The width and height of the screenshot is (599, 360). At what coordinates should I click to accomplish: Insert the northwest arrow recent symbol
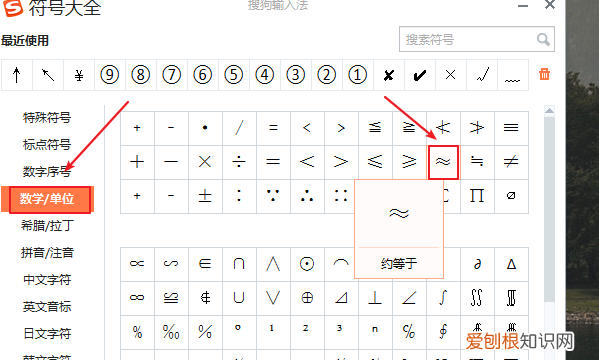point(48,75)
